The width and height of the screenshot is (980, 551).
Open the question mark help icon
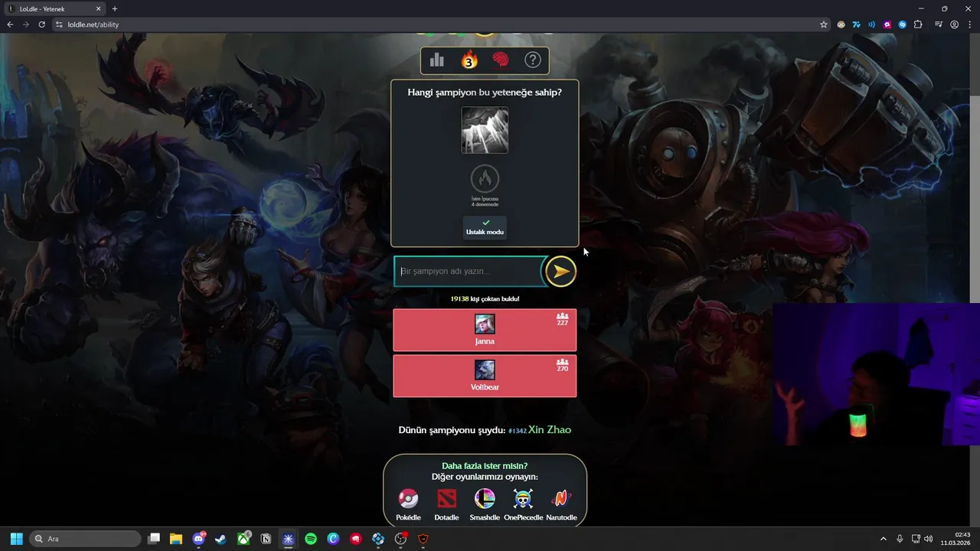click(x=533, y=60)
